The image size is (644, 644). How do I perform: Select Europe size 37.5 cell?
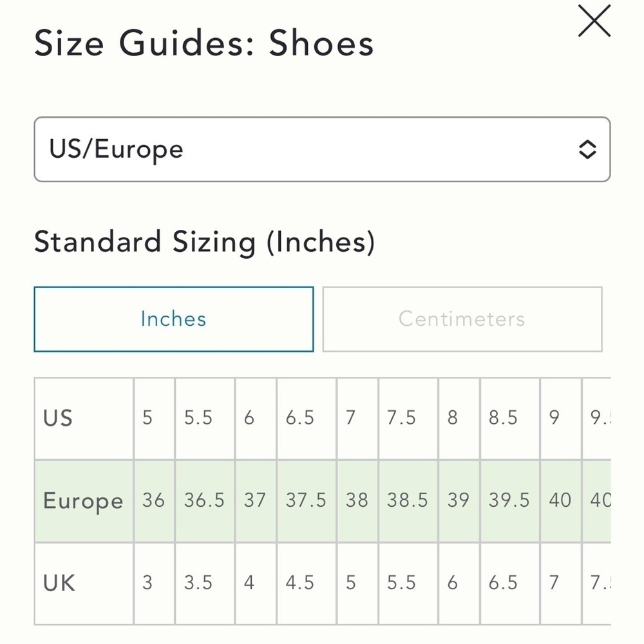coord(307,500)
